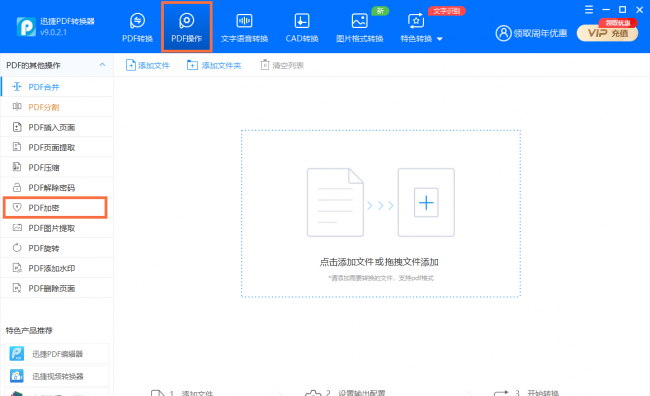Open the PDF转换 tab
The image size is (650, 396).
click(137, 27)
